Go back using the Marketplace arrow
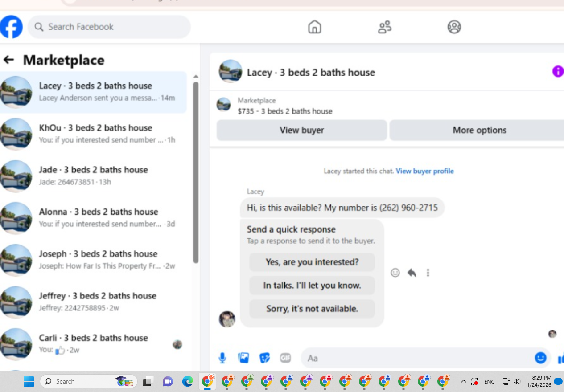 [8, 60]
